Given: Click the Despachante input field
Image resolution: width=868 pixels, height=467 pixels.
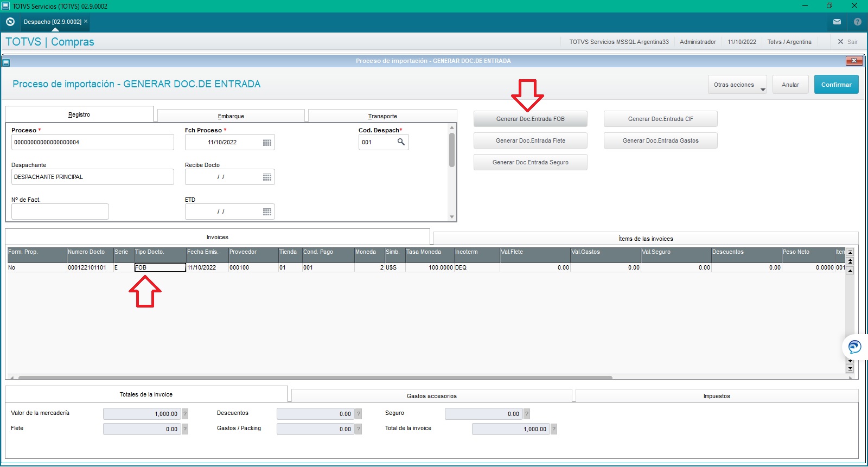Looking at the screenshot, I should 92,177.
